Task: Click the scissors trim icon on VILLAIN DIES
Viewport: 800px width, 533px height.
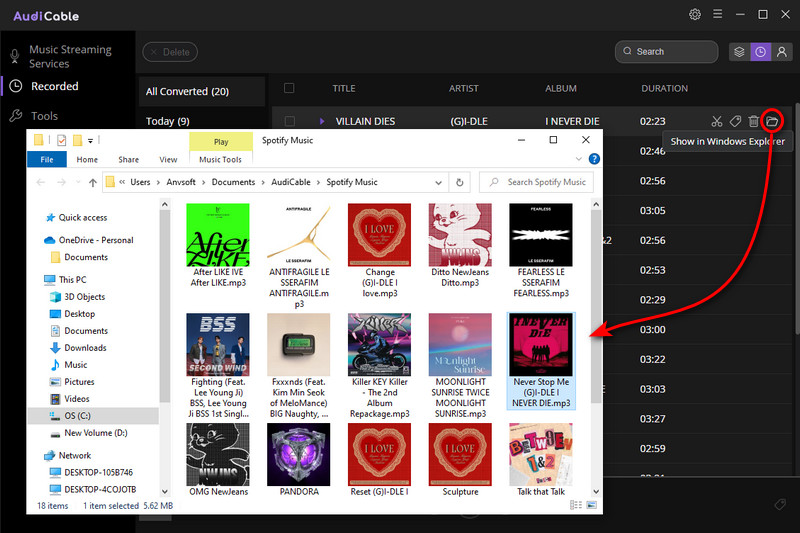Action: [716, 121]
